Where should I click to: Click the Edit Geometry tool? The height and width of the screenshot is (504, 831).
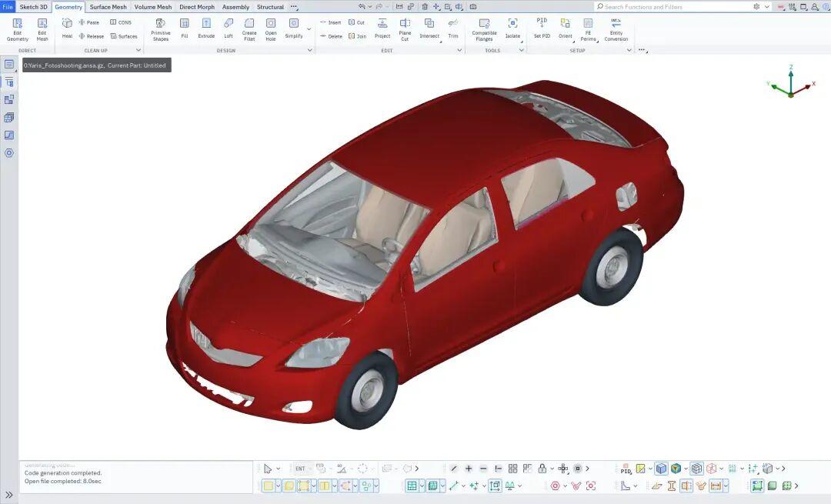pos(17,28)
